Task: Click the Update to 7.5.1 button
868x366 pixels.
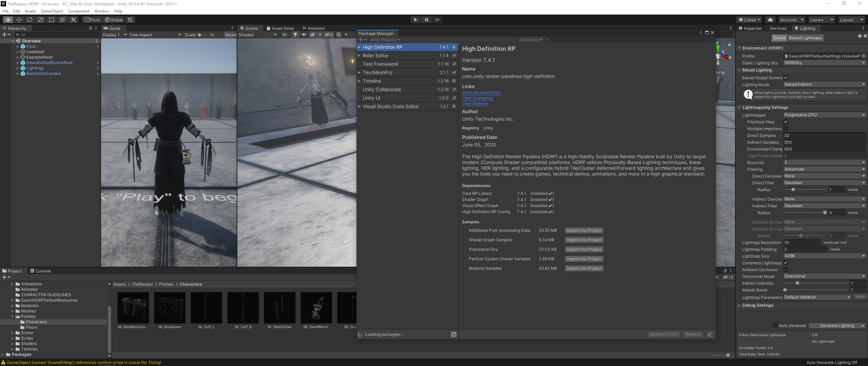Action: (x=664, y=334)
